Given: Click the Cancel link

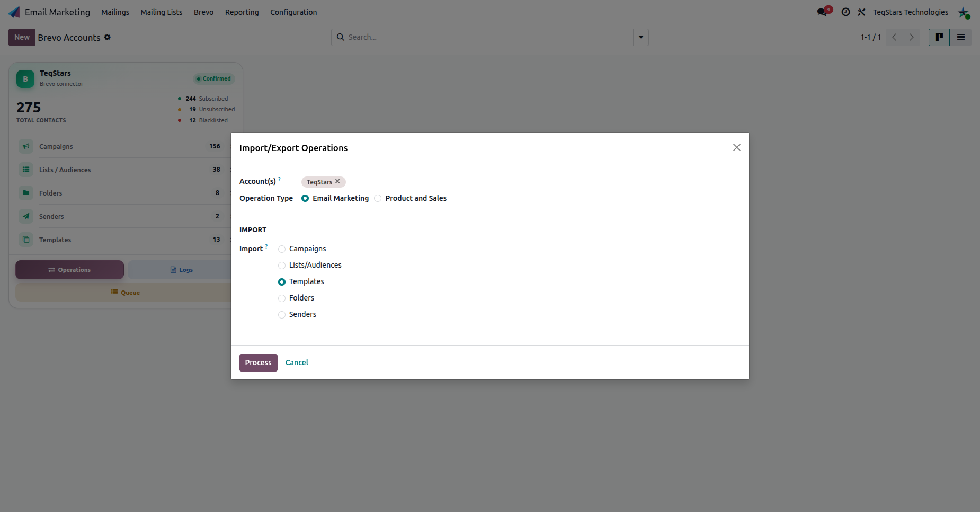Looking at the screenshot, I should 297,363.
